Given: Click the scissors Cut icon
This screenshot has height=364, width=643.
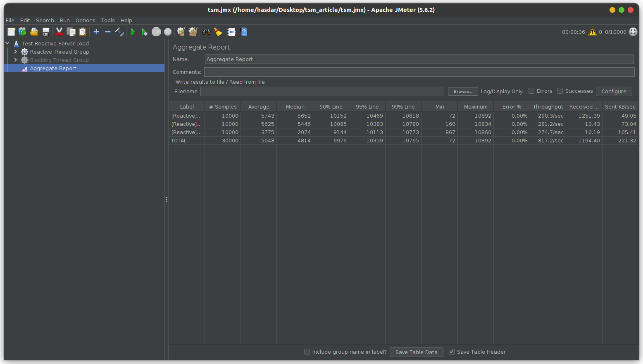Looking at the screenshot, I should tap(59, 32).
